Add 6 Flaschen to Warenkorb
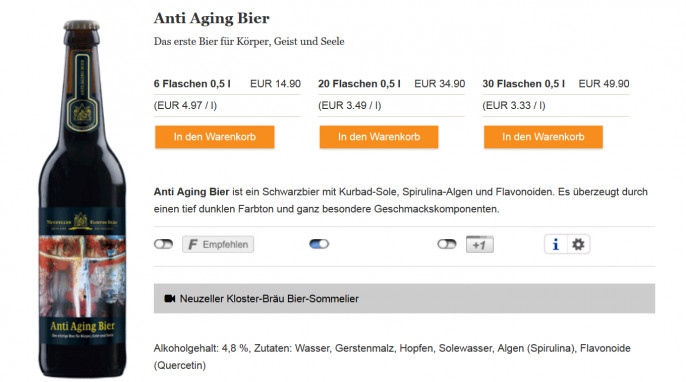 click(214, 137)
